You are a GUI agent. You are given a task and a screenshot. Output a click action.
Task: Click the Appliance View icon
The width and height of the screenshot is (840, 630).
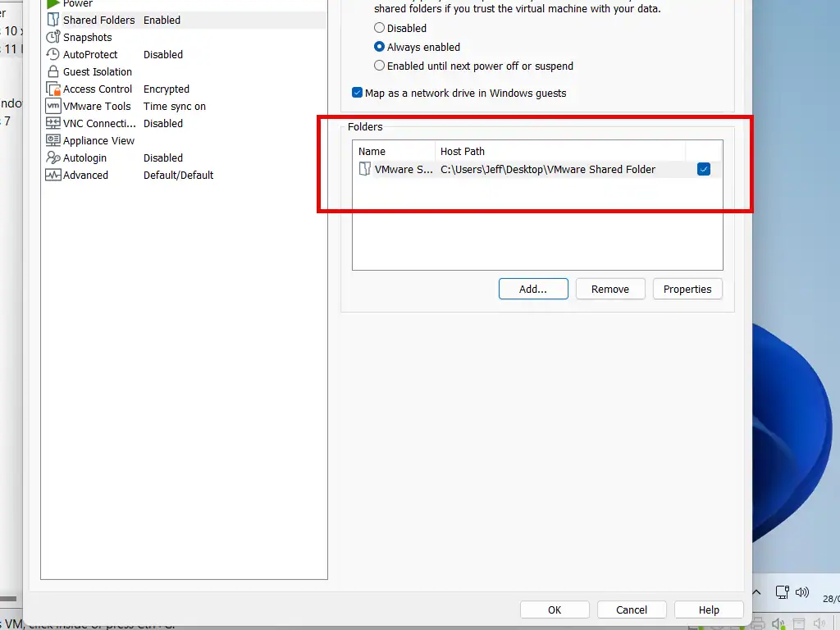53,140
